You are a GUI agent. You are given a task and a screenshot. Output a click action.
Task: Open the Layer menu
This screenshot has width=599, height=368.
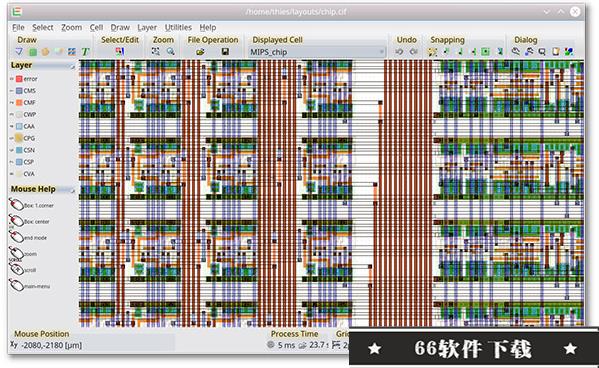[x=147, y=28]
